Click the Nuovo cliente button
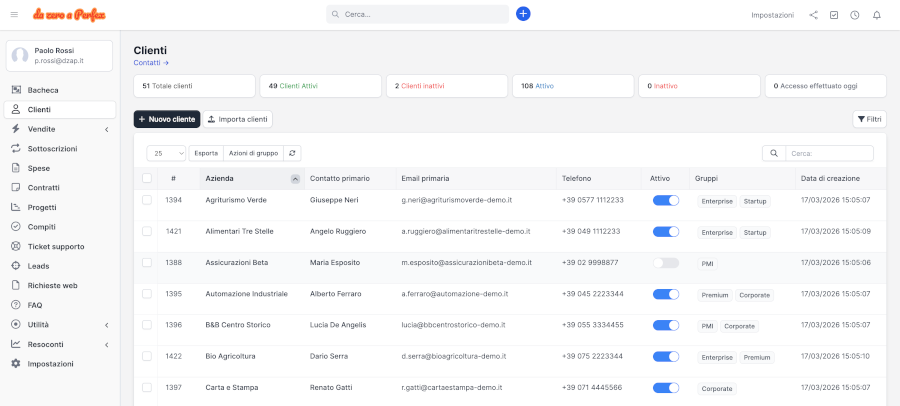Viewport: 900px width, 406px height. [167, 119]
